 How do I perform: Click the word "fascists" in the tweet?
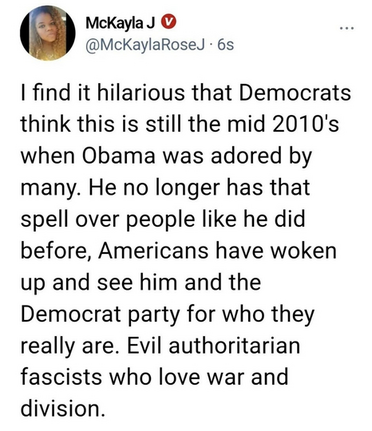coord(61,377)
